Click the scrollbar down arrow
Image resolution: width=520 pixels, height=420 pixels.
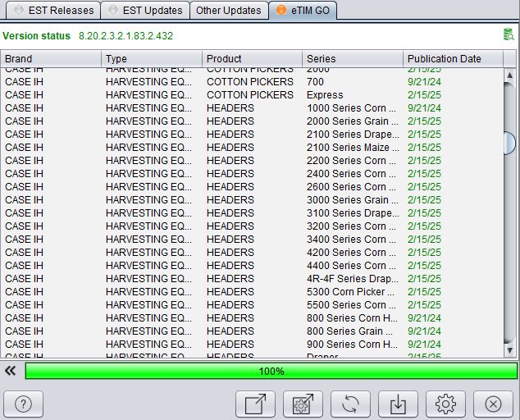tap(509, 350)
